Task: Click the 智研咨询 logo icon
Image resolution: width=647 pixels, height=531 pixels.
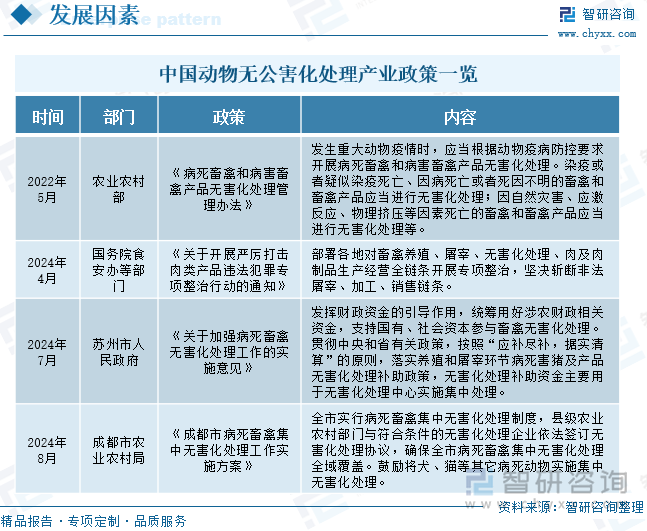Action: tap(567, 15)
